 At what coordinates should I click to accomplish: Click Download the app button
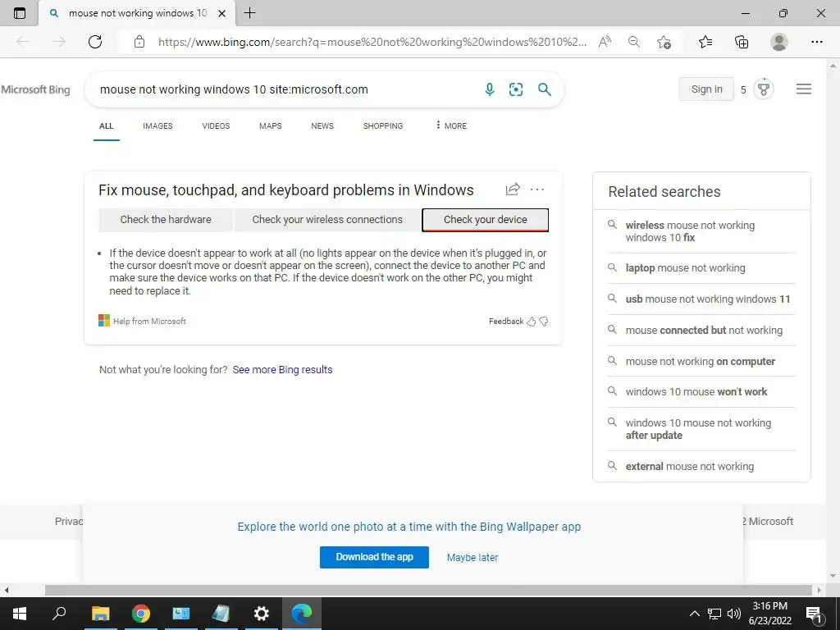(374, 557)
